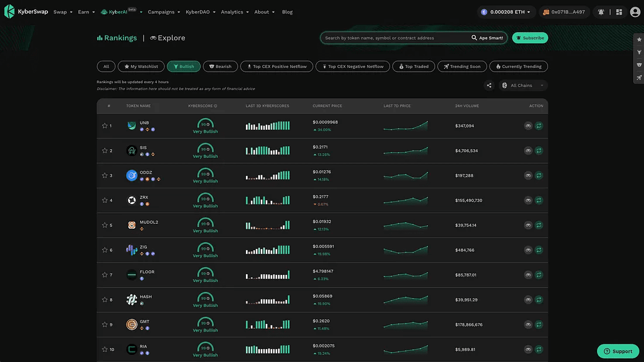The height and width of the screenshot is (362, 644).
Task: Click the share icon above the table
Action: tap(489, 85)
